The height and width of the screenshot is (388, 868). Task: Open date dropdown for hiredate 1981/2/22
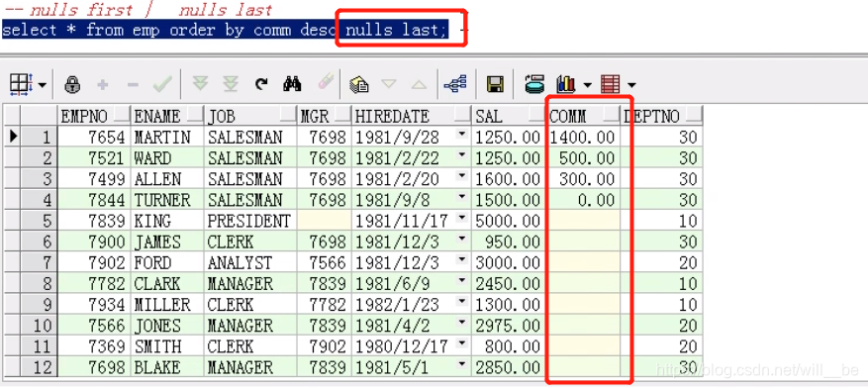[461, 155]
